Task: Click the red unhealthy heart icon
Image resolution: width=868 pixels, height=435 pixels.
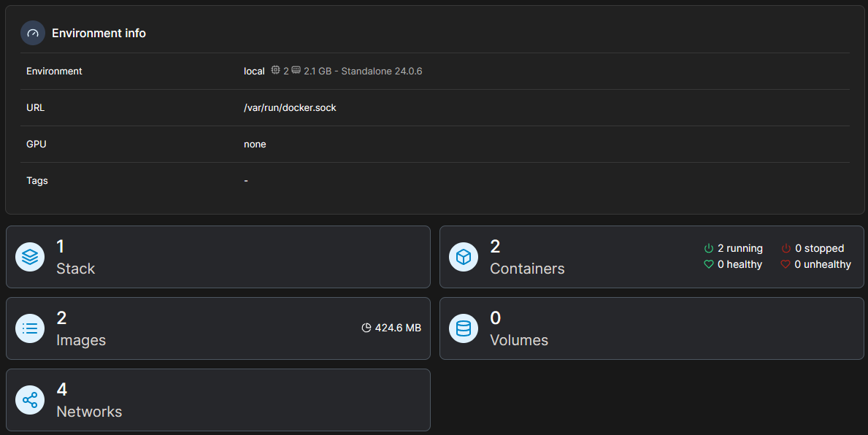Action: pos(786,264)
